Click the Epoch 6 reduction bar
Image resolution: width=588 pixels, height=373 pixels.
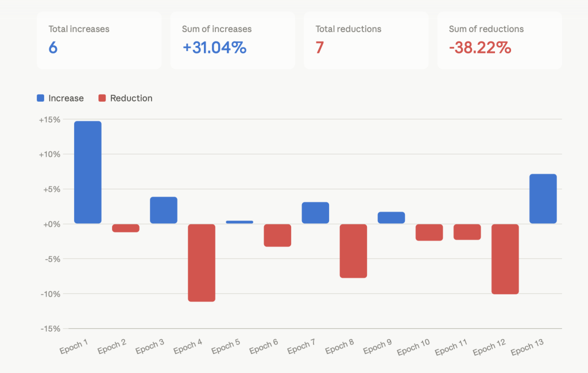click(x=277, y=235)
